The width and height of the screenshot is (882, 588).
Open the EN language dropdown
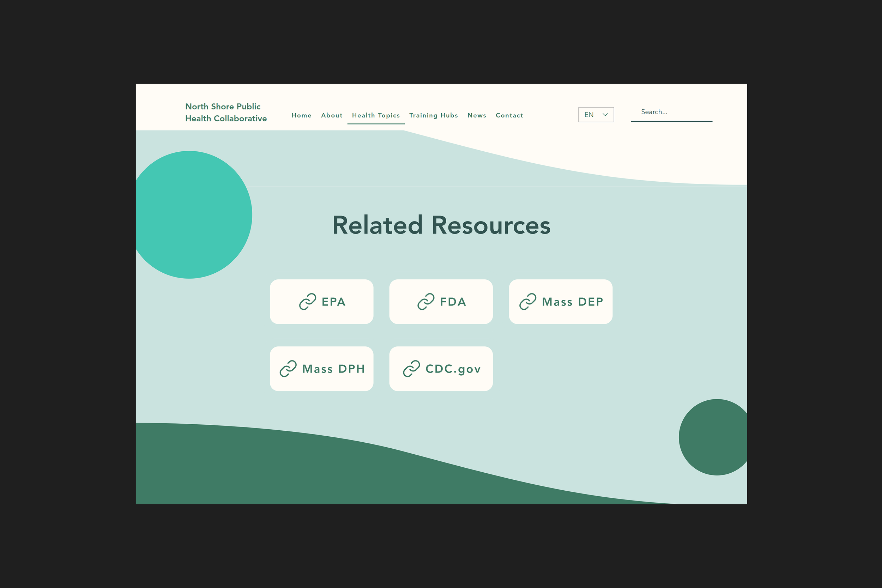point(596,115)
